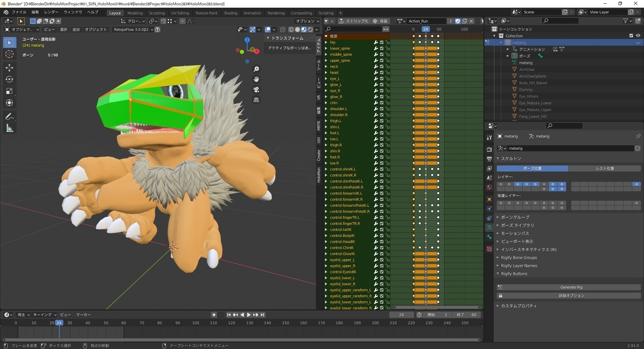644x349 pixels.
Task: Choose the Rotate tool
Action: 10,79
